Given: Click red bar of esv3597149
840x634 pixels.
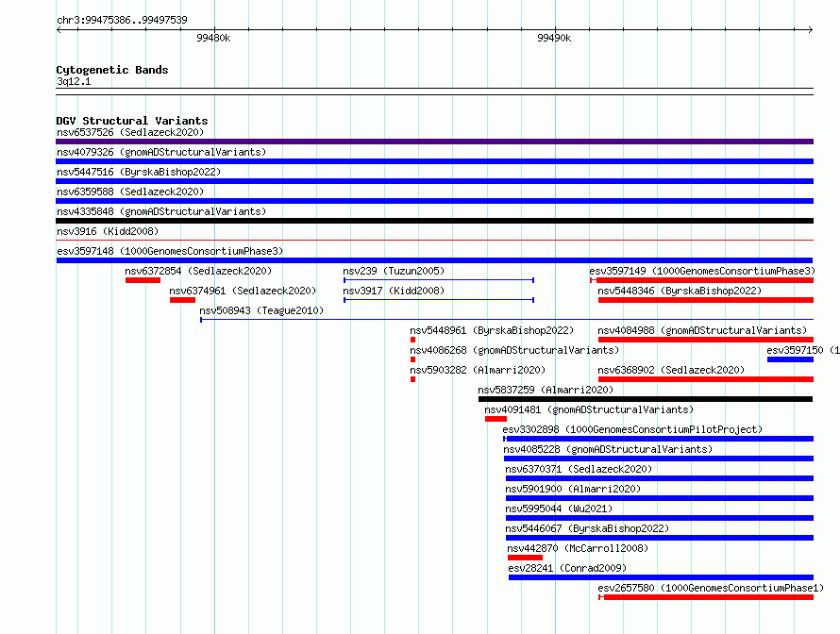Looking at the screenshot, I should point(702,280).
